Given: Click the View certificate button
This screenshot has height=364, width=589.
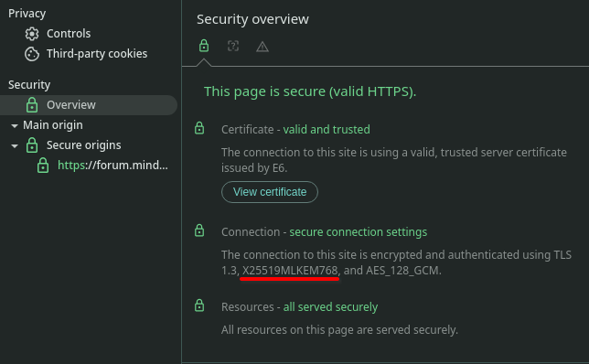Looking at the screenshot, I should click(270, 192).
